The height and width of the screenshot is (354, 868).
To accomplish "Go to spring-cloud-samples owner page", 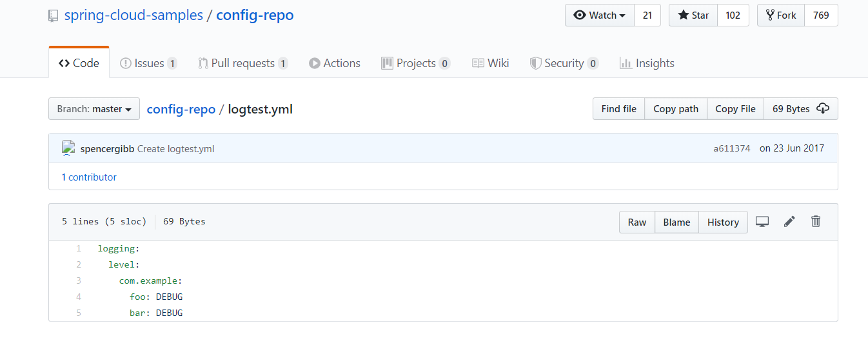I will tap(134, 15).
